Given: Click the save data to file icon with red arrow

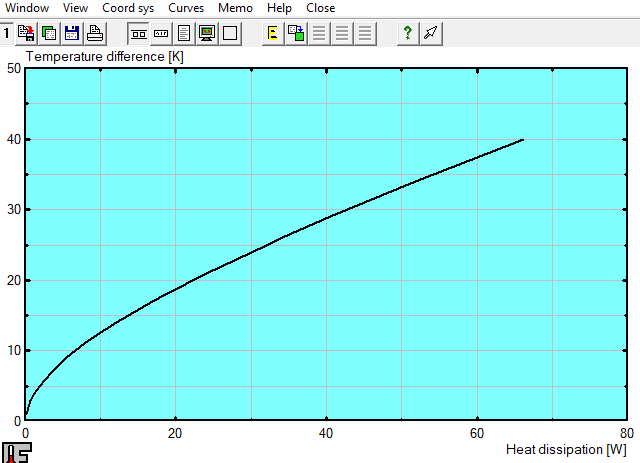Looking at the screenshot, I should [27, 33].
